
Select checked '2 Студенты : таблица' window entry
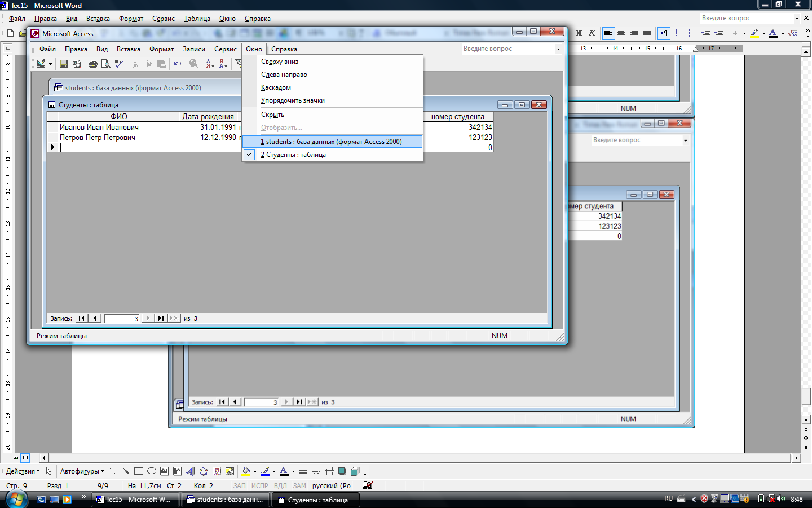(333, 155)
